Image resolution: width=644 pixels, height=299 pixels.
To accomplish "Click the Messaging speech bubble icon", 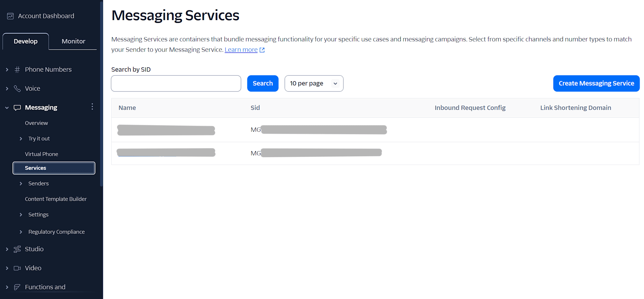I will (x=17, y=108).
